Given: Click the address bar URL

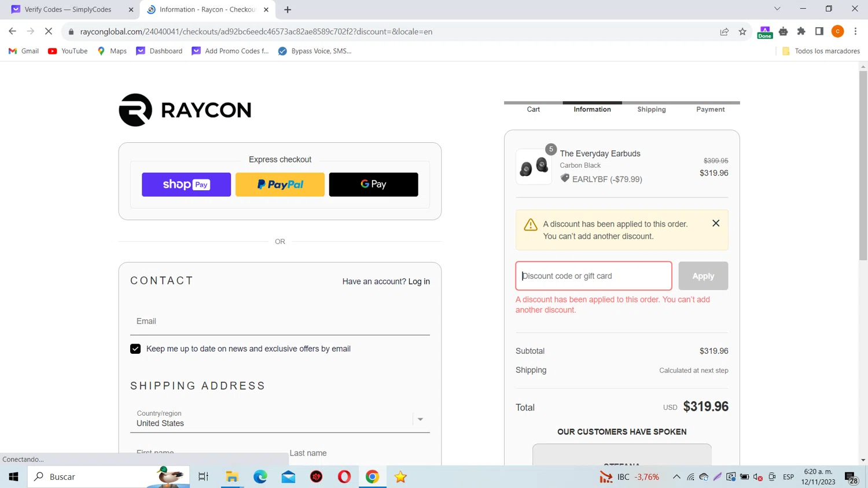Looking at the screenshot, I should tap(256, 32).
